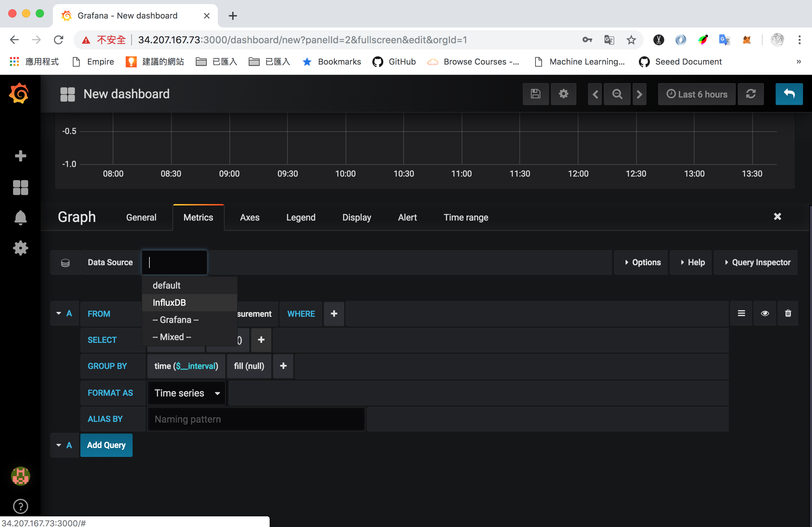The image size is (812, 527).
Task: Collapse query A with the caret arrow
Action: [x=59, y=313]
